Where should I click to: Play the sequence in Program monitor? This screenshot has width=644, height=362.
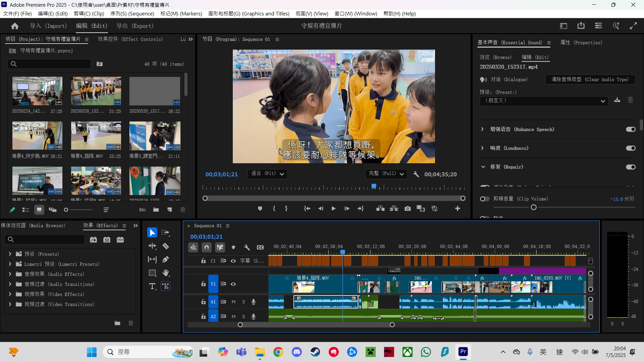[x=333, y=208]
